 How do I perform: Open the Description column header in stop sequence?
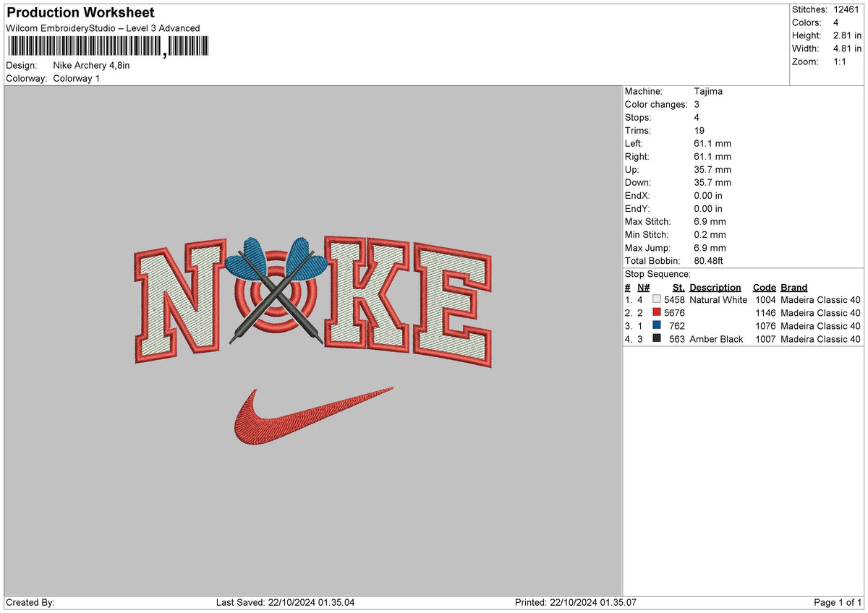tap(715, 287)
